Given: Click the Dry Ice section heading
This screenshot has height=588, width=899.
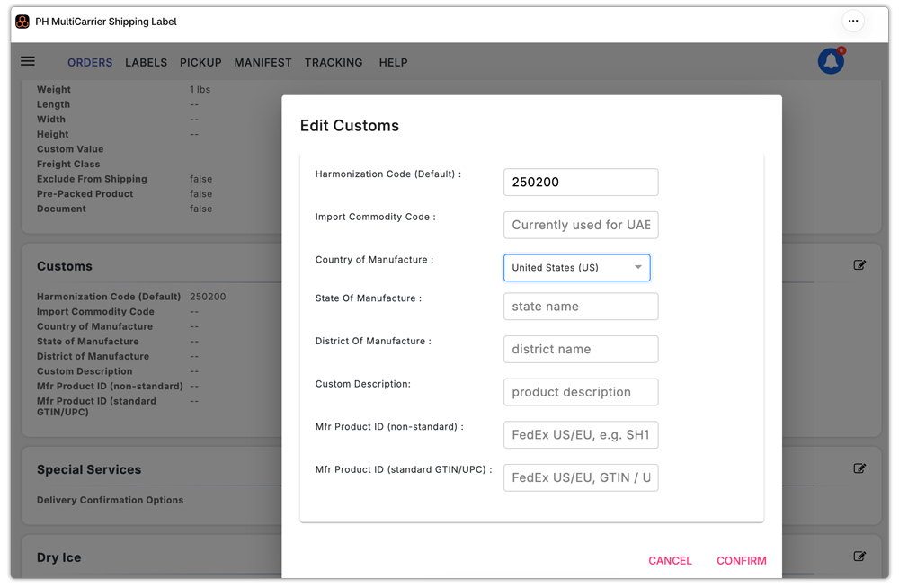Looking at the screenshot, I should tap(58, 557).
